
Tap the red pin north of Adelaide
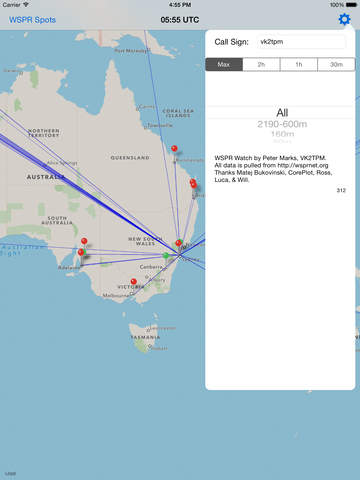click(84, 241)
